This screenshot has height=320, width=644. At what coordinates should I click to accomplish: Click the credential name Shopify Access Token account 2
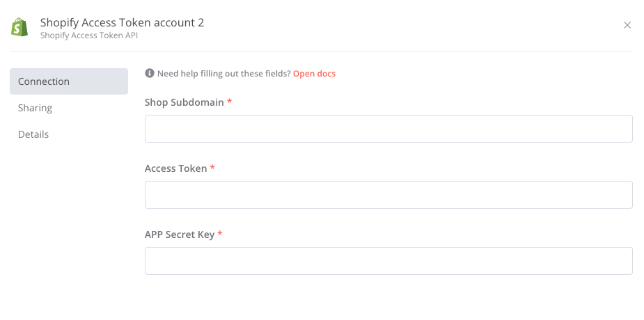tap(122, 22)
